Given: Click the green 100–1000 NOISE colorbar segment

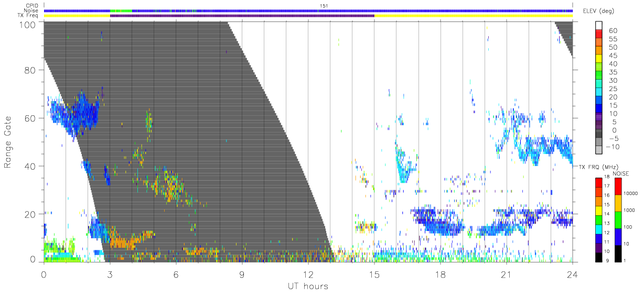Looking at the screenshot, I should [x=618, y=219].
